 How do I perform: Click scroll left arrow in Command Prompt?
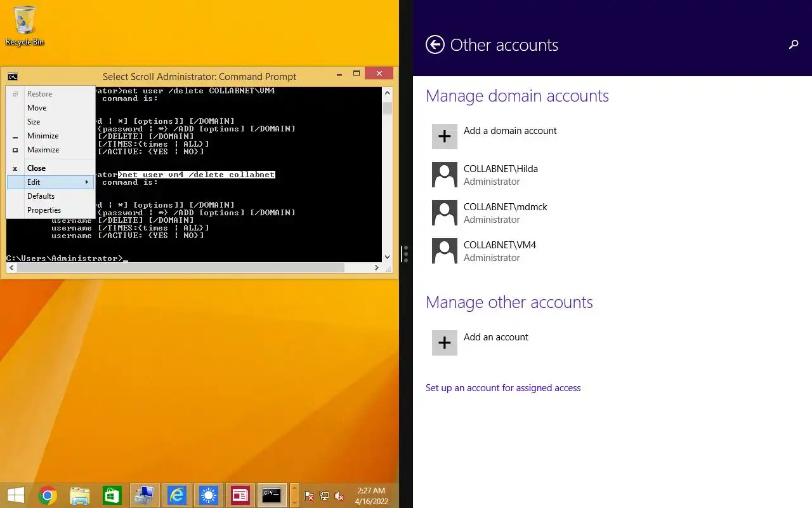(x=11, y=268)
